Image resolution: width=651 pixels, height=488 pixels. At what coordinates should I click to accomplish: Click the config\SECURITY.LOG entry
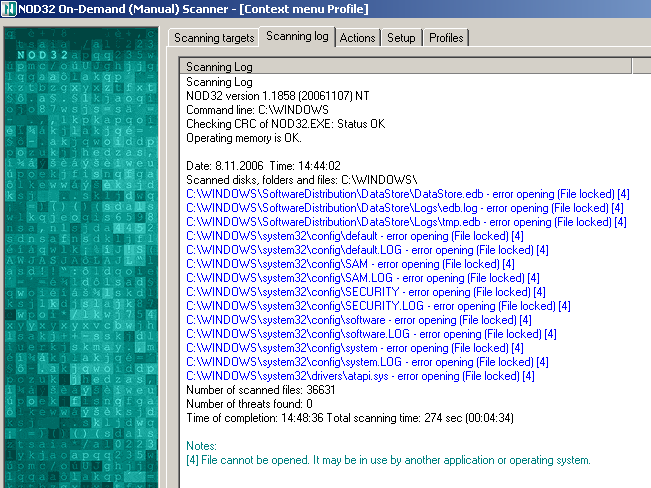(x=378, y=306)
